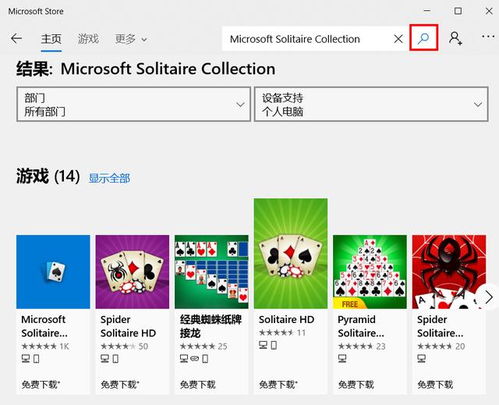499x405 pixels.
Task: Clear the search box text
Action: tap(398, 39)
